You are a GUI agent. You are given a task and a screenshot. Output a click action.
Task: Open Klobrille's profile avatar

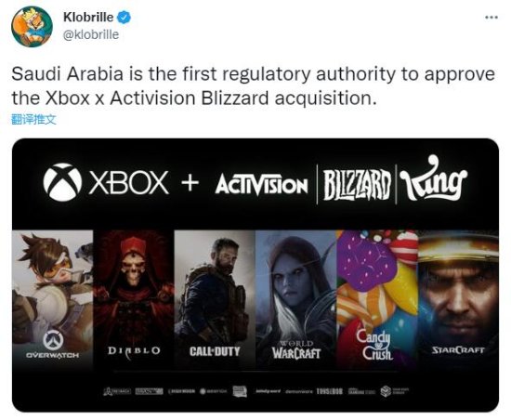[x=32, y=27]
